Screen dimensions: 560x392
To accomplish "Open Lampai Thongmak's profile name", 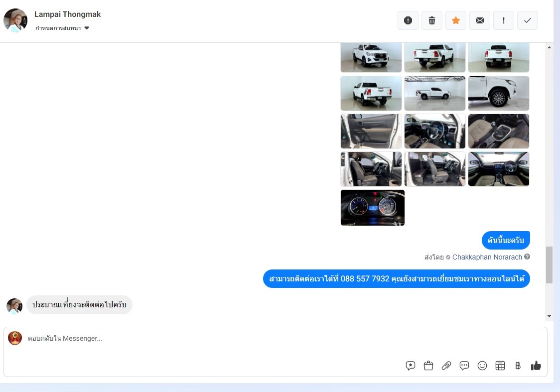I will (x=67, y=14).
